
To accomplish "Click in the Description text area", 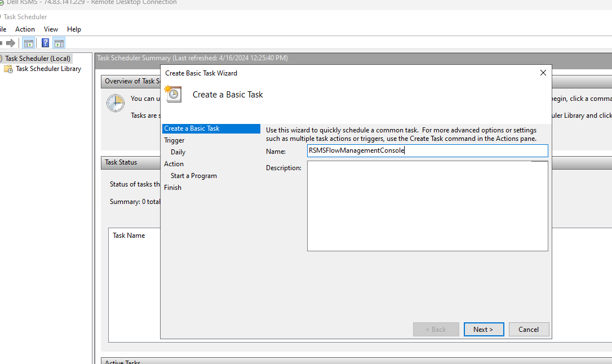I will [427, 206].
